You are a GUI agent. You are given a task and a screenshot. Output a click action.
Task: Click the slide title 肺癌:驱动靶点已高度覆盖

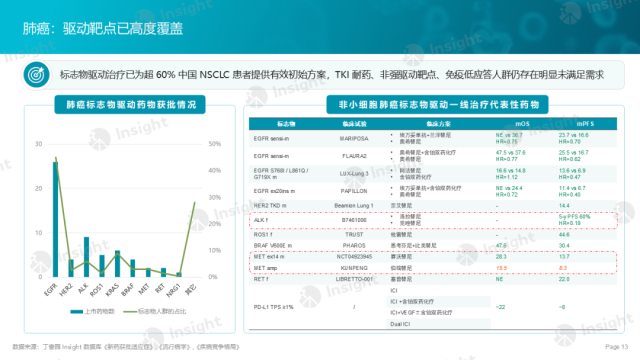coord(102,29)
